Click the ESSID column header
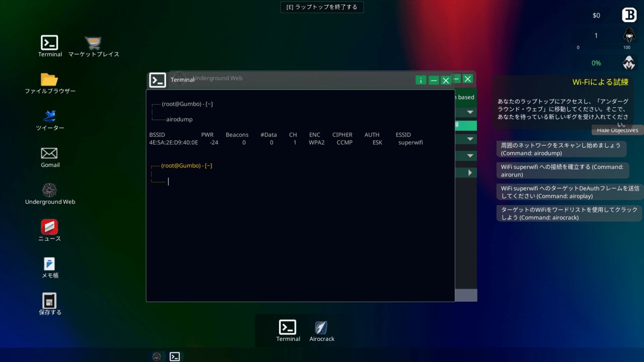 pos(404,135)
